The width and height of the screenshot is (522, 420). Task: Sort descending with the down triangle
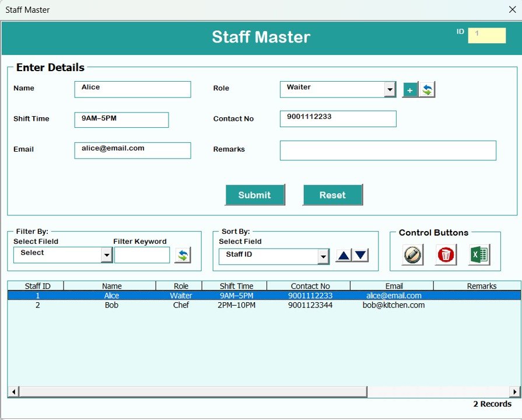[360, 256]
